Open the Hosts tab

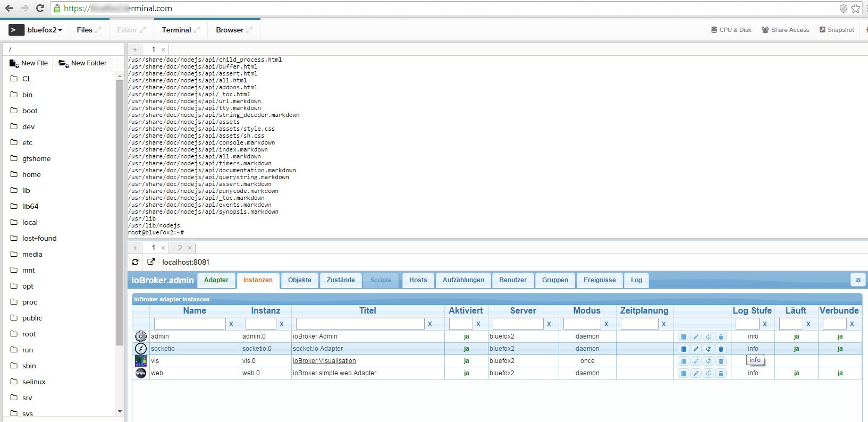pos(418,280)
